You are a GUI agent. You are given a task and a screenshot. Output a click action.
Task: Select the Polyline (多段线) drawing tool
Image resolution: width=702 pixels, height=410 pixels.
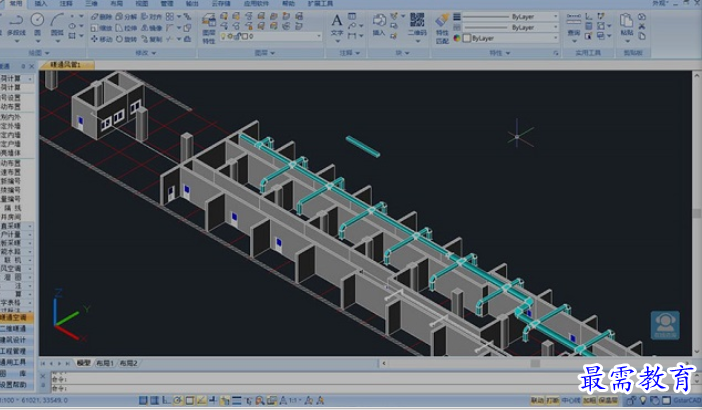click(16, 25)
